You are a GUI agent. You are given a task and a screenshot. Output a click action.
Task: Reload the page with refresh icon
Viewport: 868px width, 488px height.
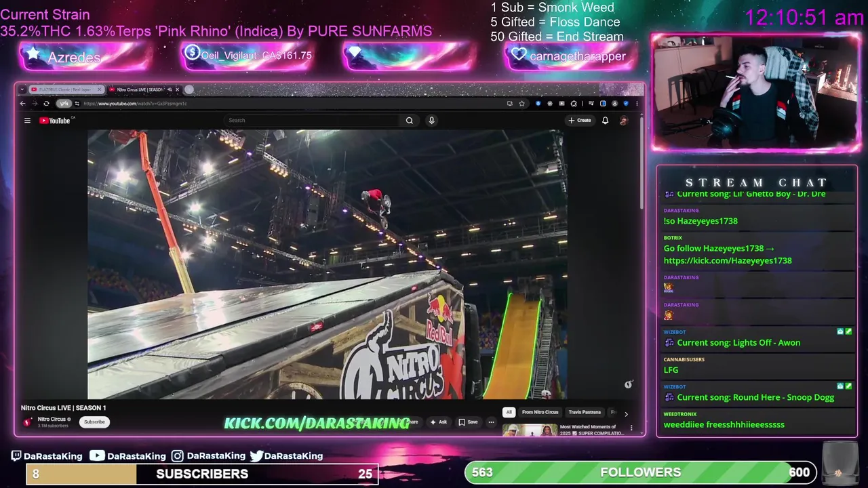pos(46,104)
